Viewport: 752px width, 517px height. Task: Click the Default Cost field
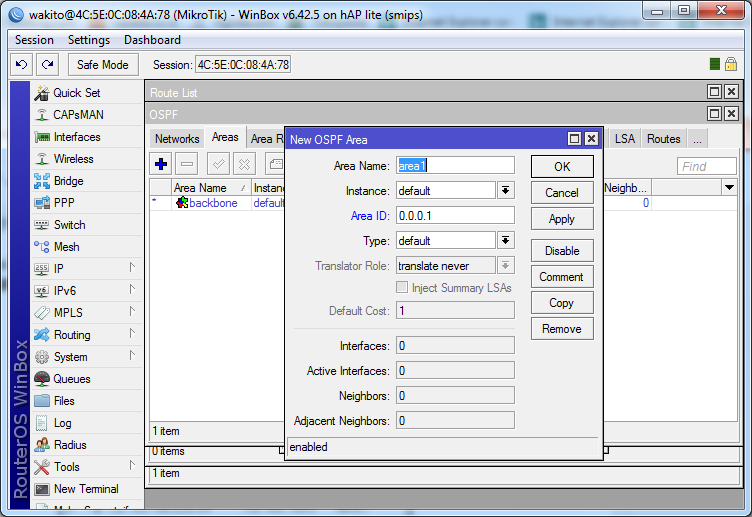[x=455, y=310]
